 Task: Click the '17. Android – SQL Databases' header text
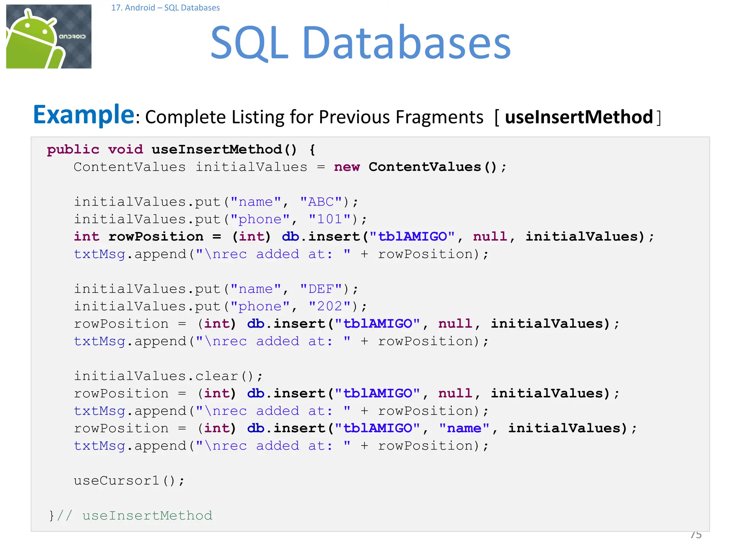166,8
